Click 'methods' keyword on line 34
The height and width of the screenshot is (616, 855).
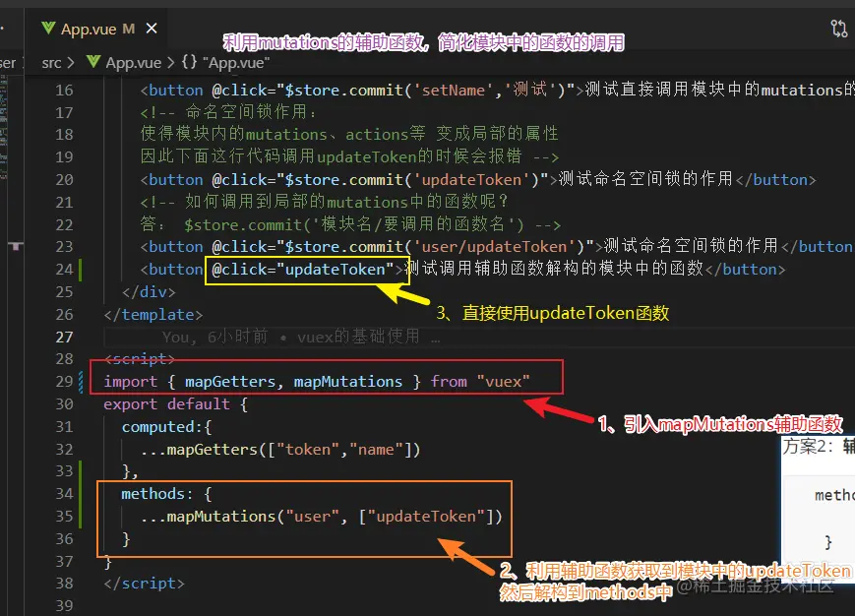153,494
